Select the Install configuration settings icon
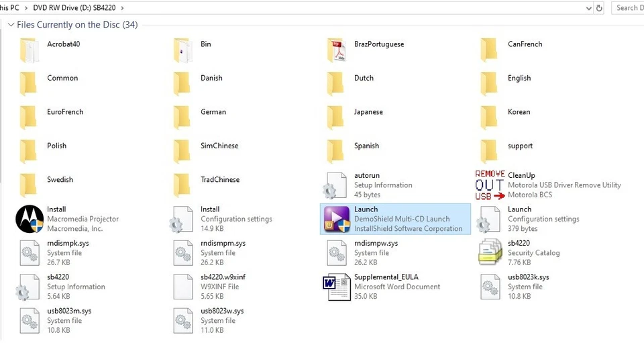 181,219
